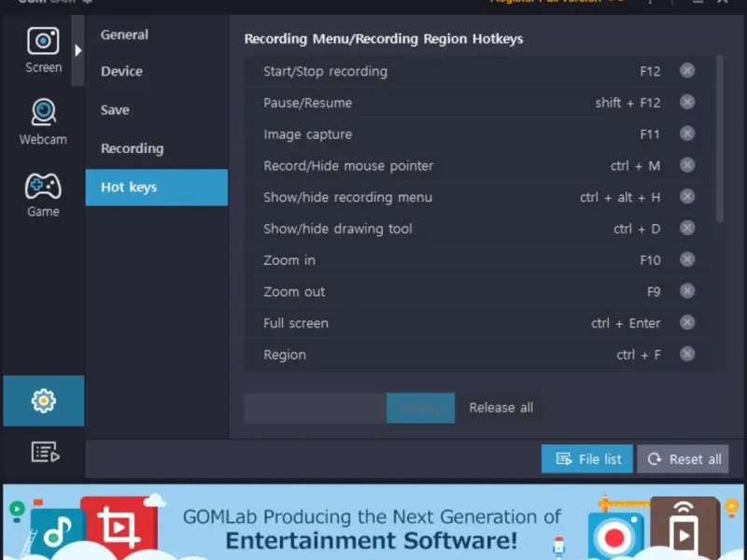Click the ctrl + D hotkey value
747x560 pixels.
[x=637, y=229]
